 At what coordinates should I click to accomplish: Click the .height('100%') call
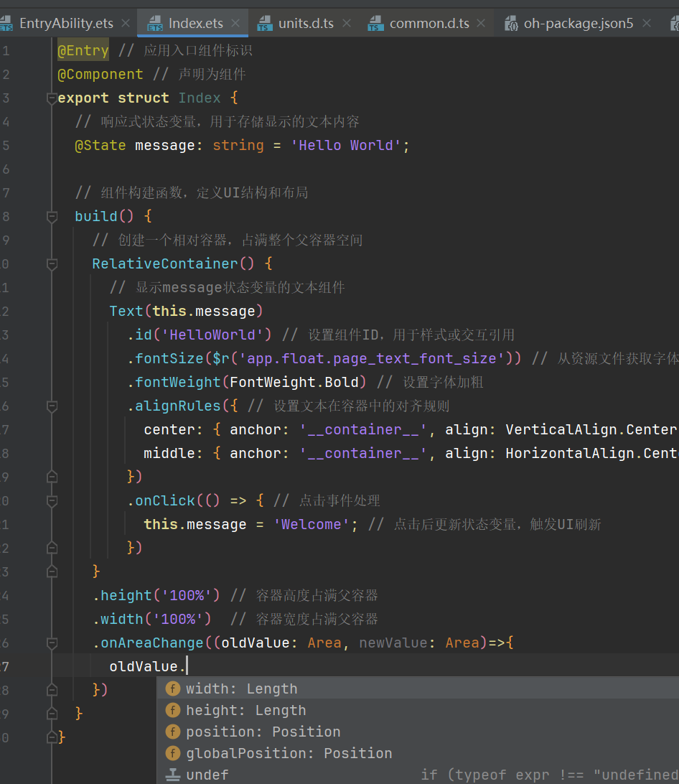[x=156, y=595]
